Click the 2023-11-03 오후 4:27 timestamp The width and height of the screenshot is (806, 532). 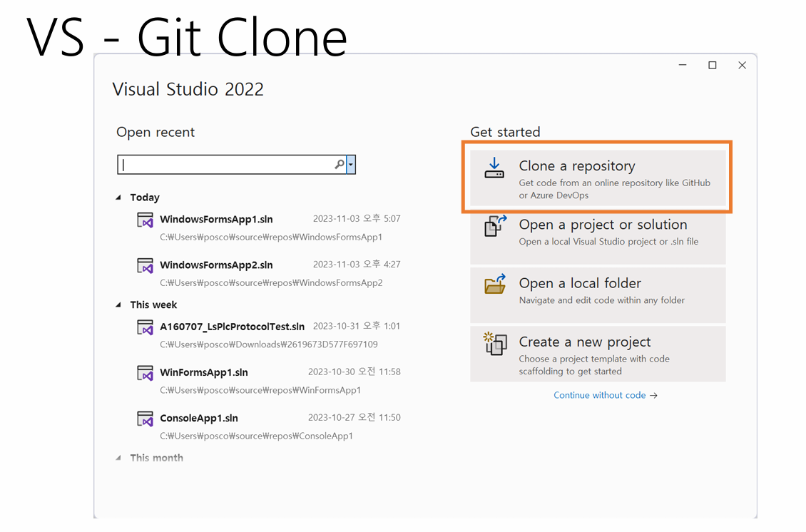(x=357, y=264)
